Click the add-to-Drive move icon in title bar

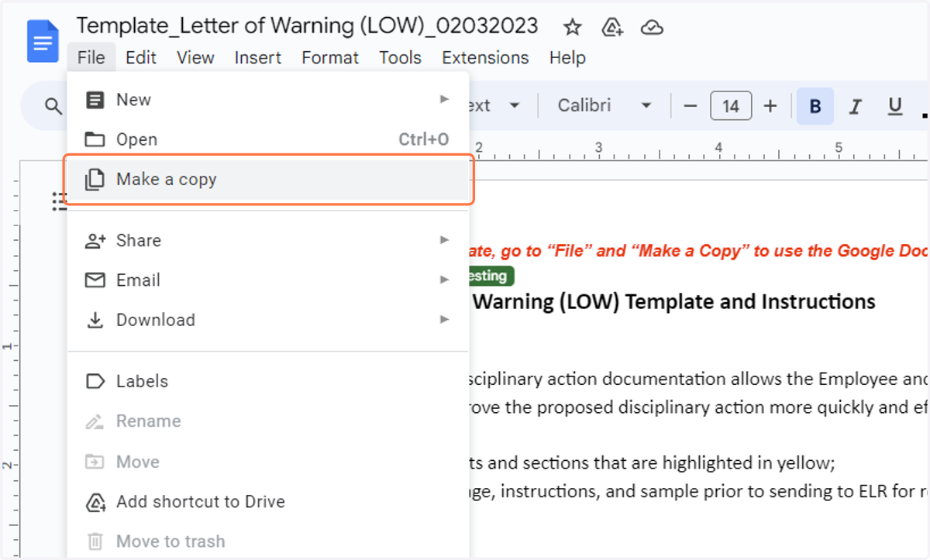point(613,29)
